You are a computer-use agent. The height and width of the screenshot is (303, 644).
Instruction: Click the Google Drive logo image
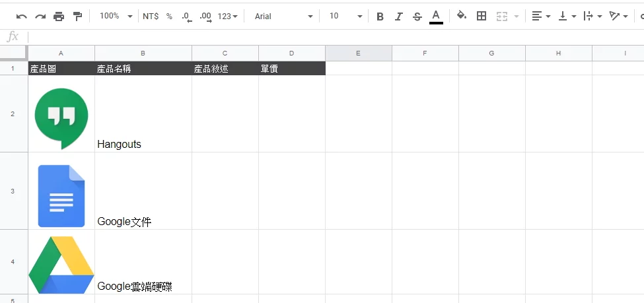coord(61,265)
